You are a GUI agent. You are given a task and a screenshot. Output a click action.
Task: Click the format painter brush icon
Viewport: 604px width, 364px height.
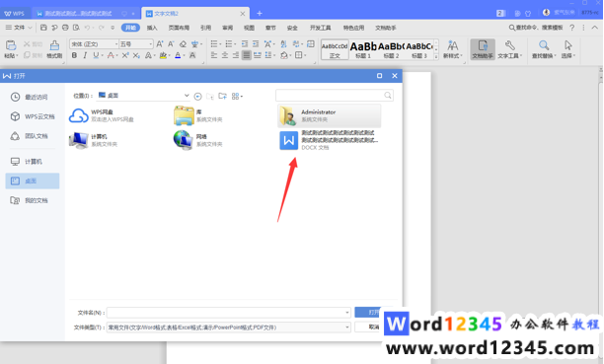pos(54,49)
